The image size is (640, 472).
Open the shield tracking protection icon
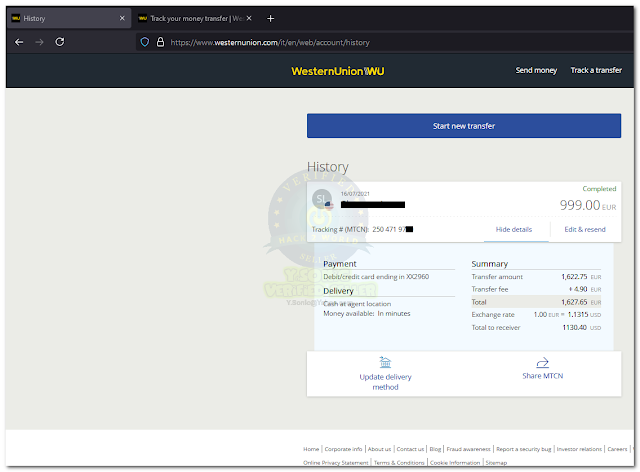click(144, 42)
